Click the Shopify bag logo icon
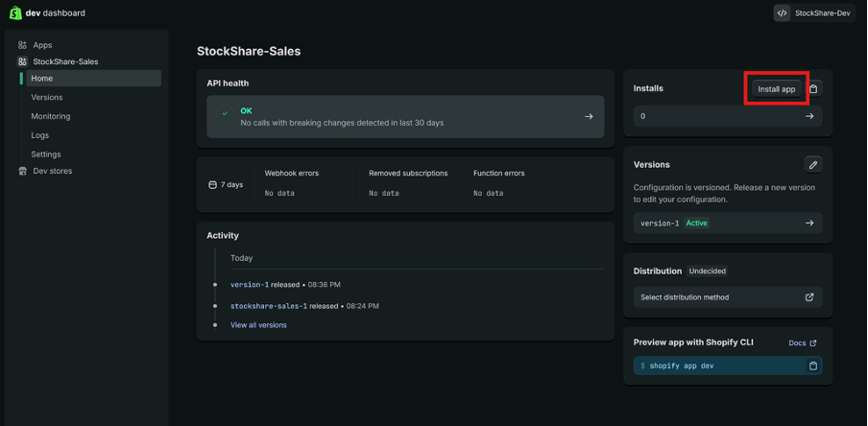 [15, 13]
